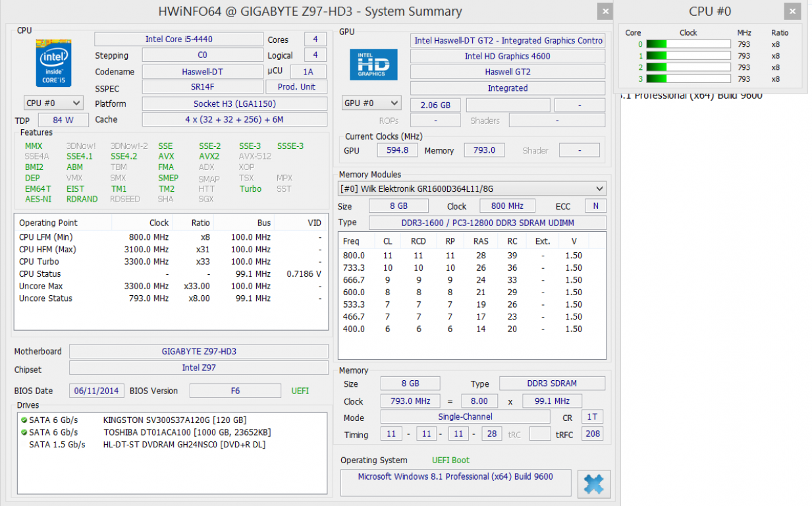Open the GPU #0 selector dropdown
The height and width of the screenshot is (506, 812).
pos(372,103)
